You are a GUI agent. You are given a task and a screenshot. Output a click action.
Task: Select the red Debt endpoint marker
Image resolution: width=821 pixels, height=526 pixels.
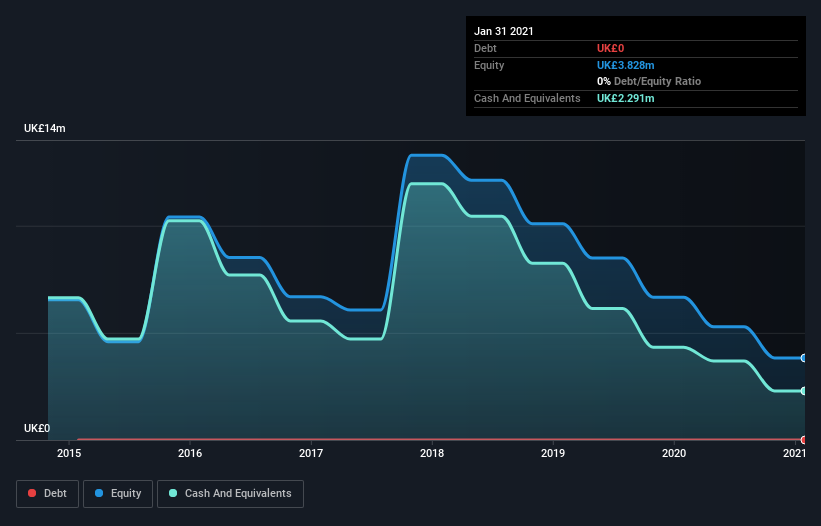(x=804, y=440)
